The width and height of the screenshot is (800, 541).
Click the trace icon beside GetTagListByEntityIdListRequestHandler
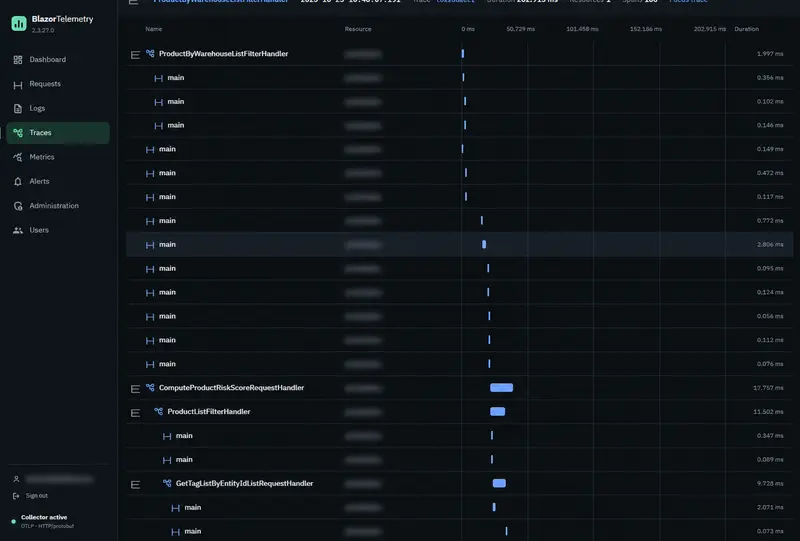167,483
